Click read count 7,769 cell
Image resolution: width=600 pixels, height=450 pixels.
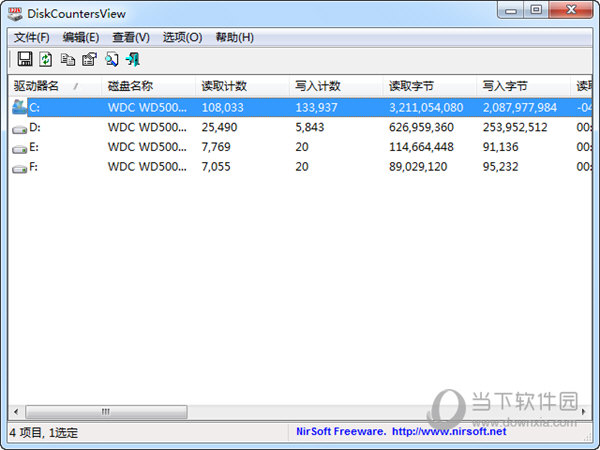pyautogui.click(x=216, y=147)
